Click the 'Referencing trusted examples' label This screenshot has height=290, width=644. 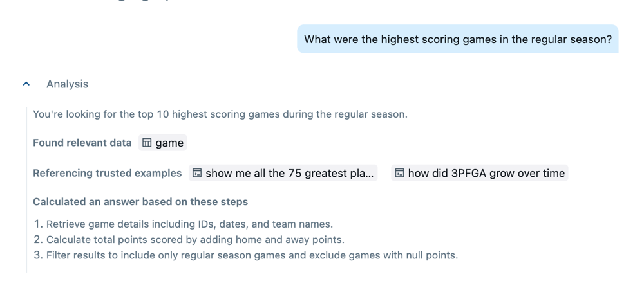pos(107,173)
